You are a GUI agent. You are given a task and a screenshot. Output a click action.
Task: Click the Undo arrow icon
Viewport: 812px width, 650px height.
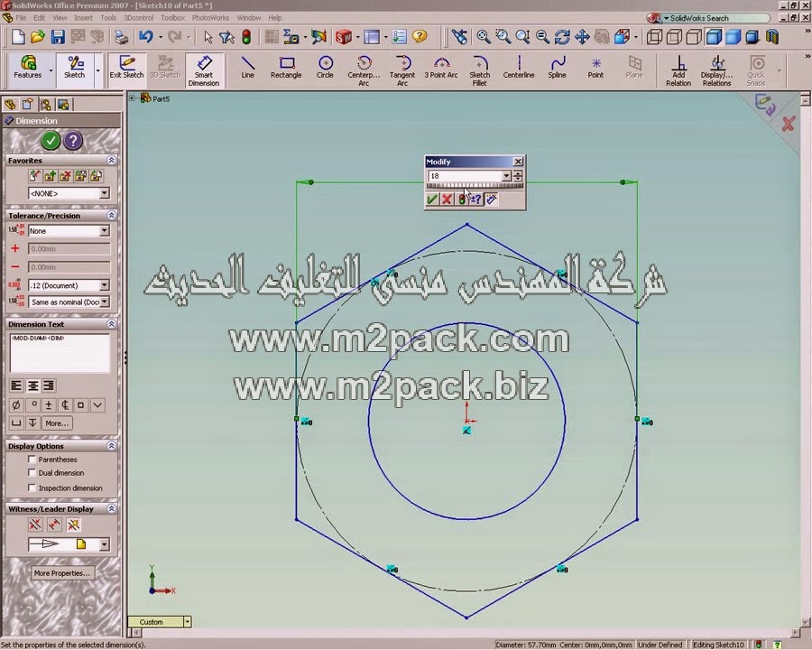pos(146,37)
